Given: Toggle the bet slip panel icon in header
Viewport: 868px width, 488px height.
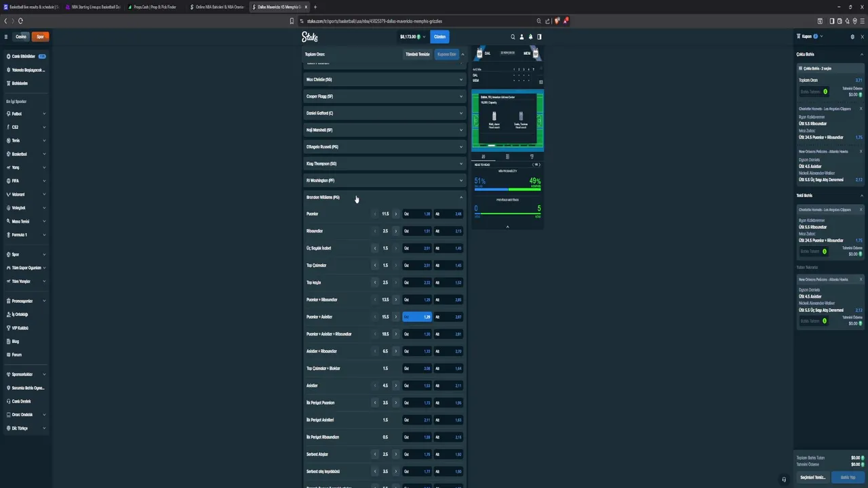Looking at the screenshot, I should 539,37.
